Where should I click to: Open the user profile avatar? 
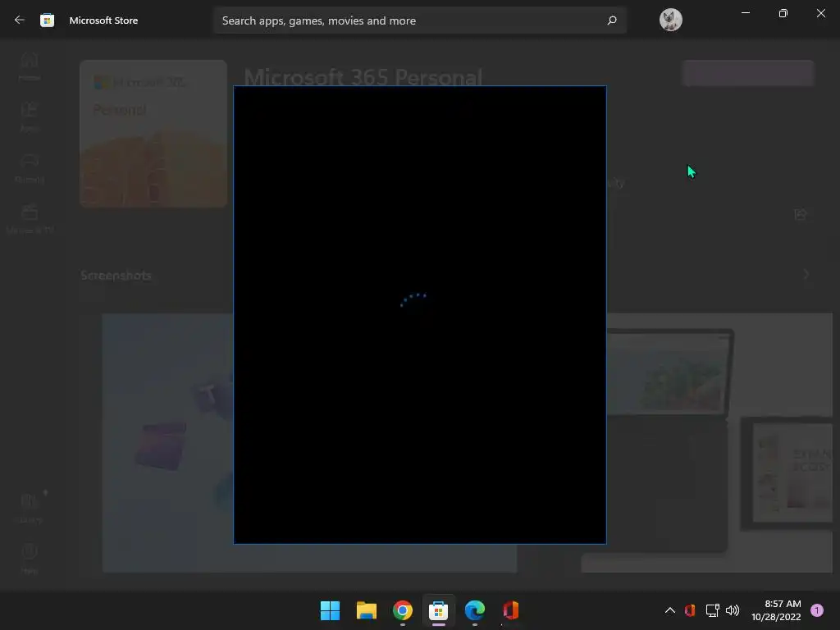point(670,20)
